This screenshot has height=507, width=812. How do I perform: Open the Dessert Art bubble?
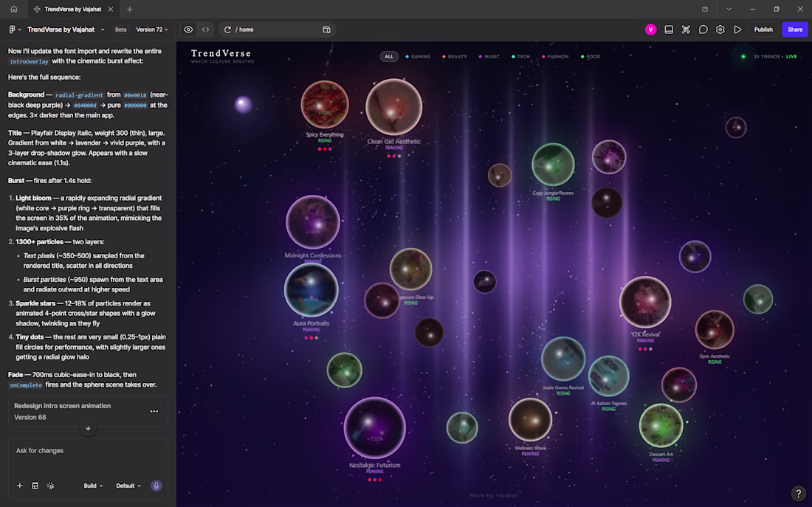click(661, 426)
